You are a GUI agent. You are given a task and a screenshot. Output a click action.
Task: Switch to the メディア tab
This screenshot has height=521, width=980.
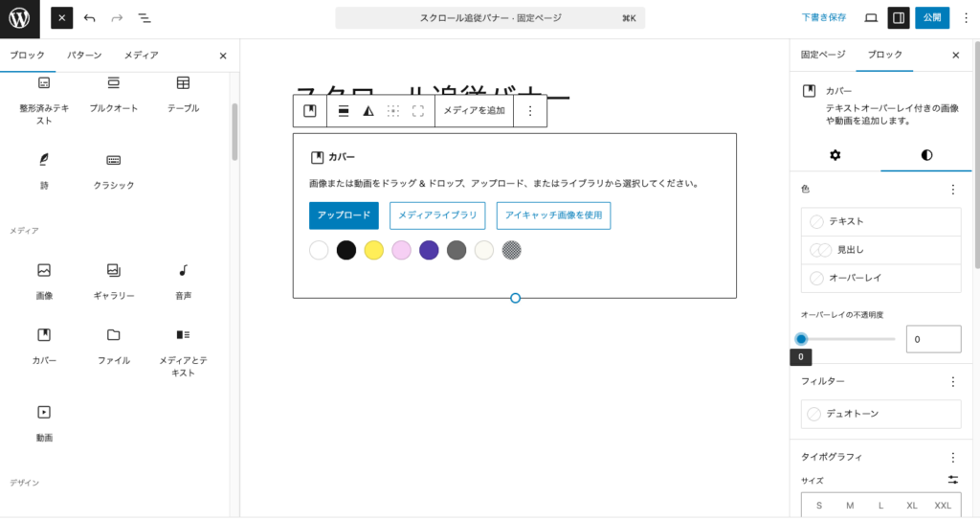click(142, 55)
